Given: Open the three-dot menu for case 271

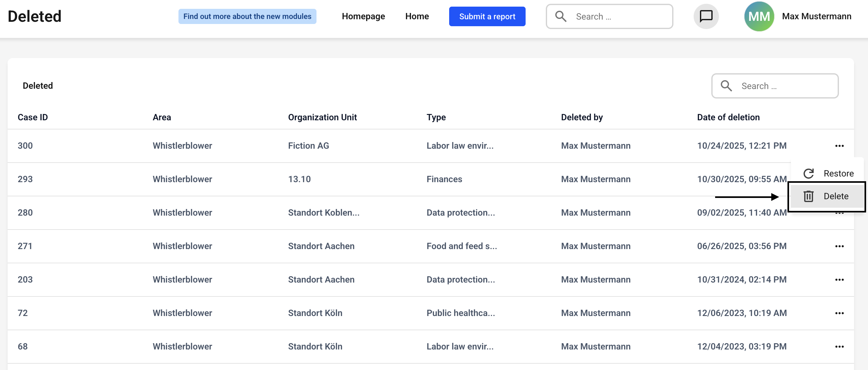Looking at the screenshot, I should [x=839, y=246].
